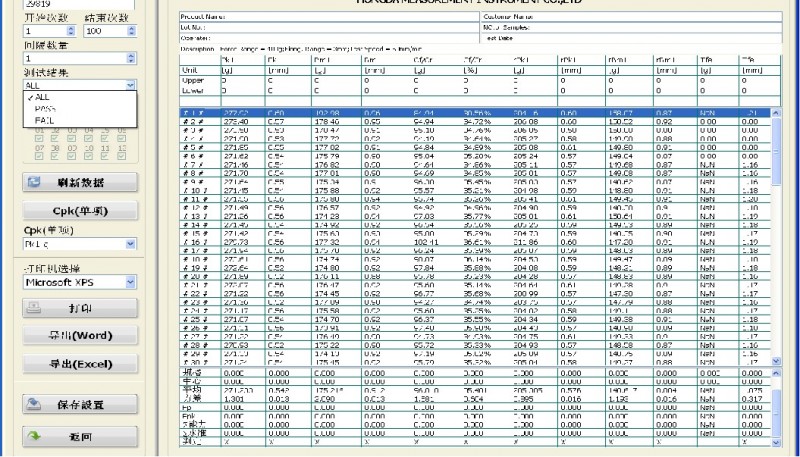This screenshot has width=800, height=457.
Task: Select data row # 5 #
Action: pyautogui.click(x=476, y=147)
